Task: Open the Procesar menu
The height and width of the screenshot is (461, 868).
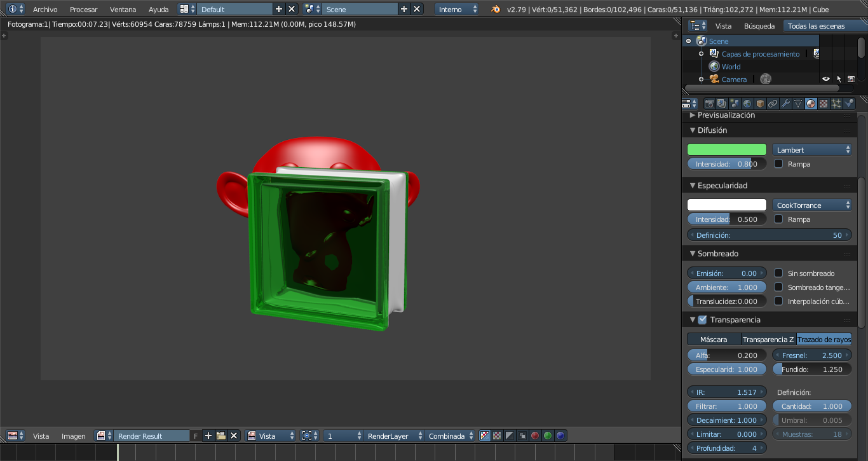Action: coord(84,9)
